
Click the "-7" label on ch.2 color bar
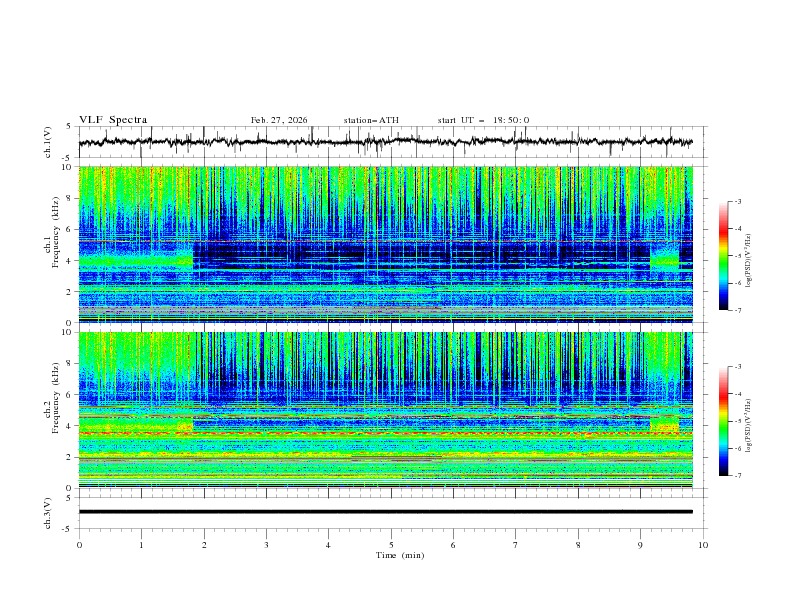tap(737, 476)
